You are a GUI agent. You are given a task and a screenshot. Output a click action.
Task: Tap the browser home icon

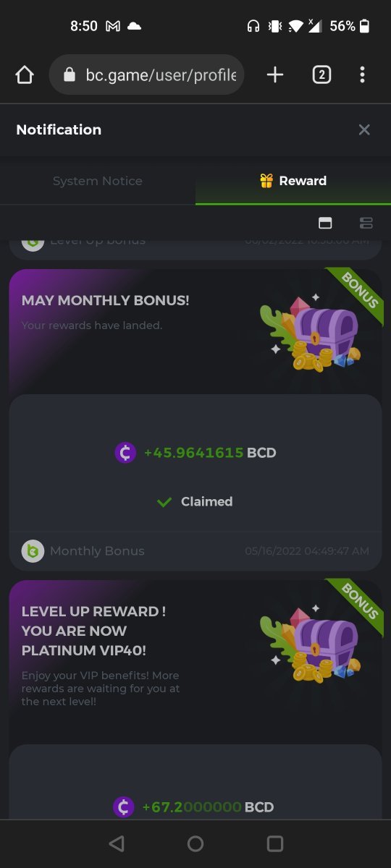[25, 75]
